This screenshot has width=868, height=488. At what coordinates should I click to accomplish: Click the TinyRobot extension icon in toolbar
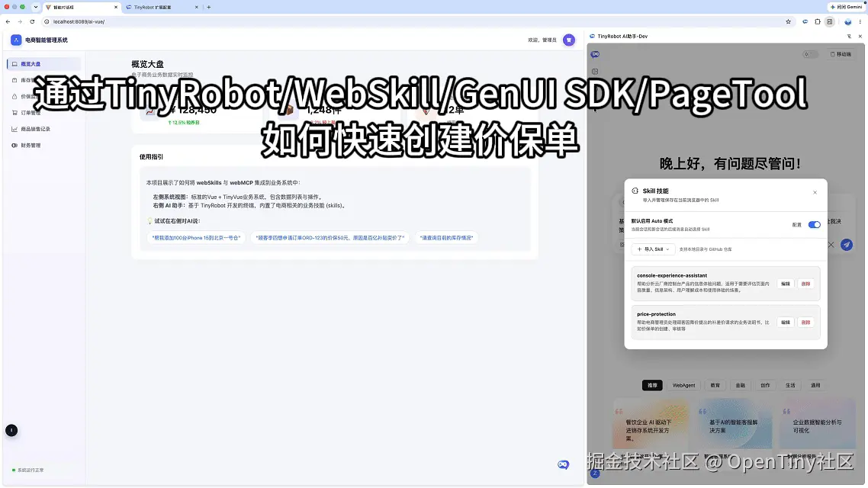pos(805,21)
